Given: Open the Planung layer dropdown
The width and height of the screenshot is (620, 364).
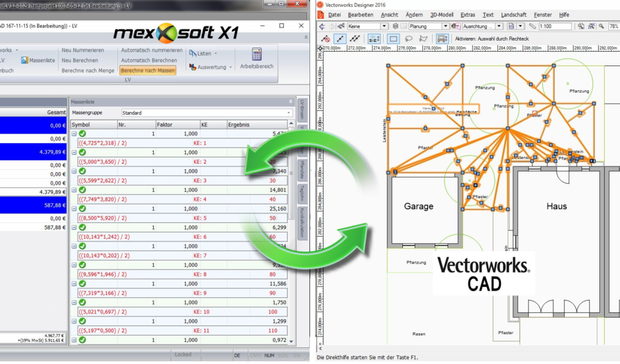Looking at the screenshot, I should pyautogui.click(x=429, y=26).
